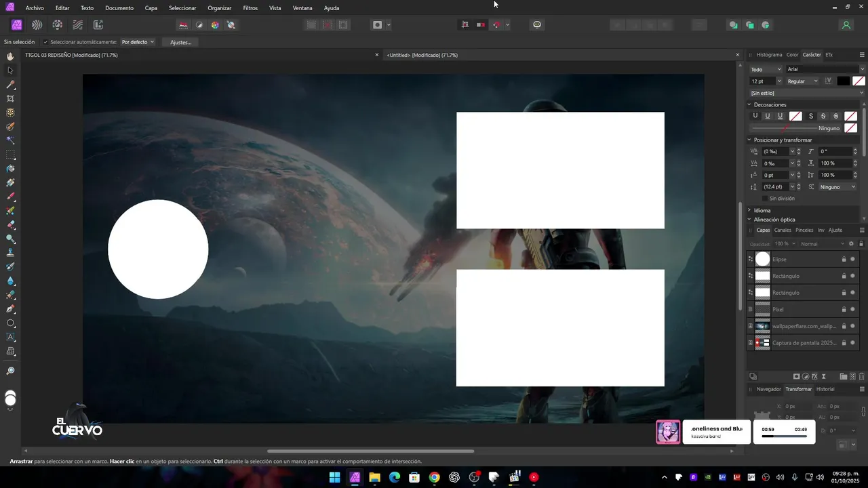Toggle visibility of the Píxel layer
The image size is (868, 488).
852,309
